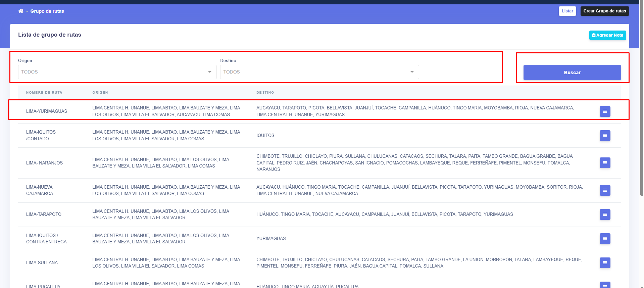Screen dimensions: 644x288
Task: Open actions menu for LIMA-IQUITOS / CONTRA ENTREGA
Action: tap(605, 239)
